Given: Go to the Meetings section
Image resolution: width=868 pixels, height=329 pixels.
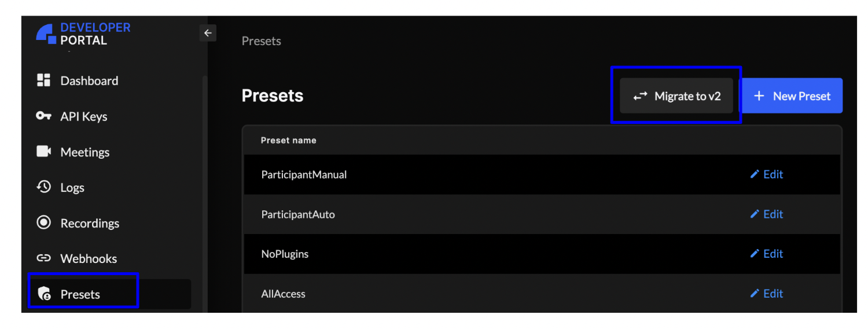Looking at the screenshot, I should point(84,152).
